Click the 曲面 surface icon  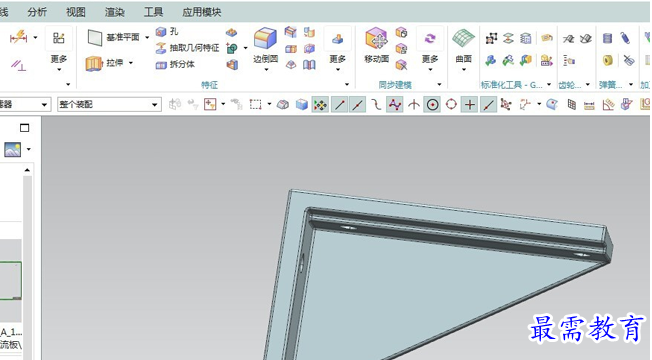(463, 39)
